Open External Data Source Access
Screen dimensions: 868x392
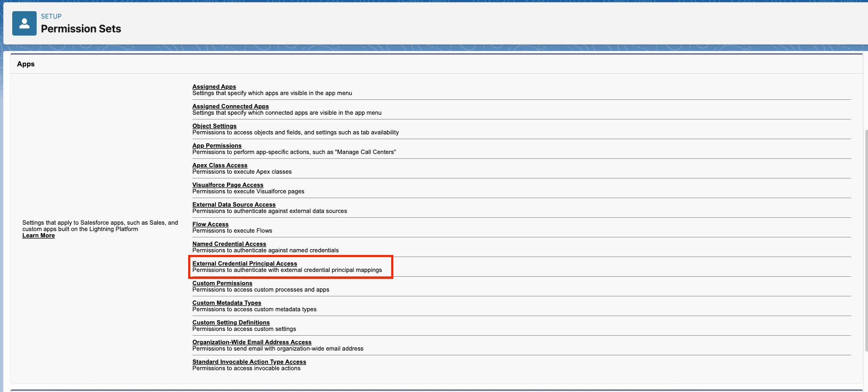[x=234, y=204]
